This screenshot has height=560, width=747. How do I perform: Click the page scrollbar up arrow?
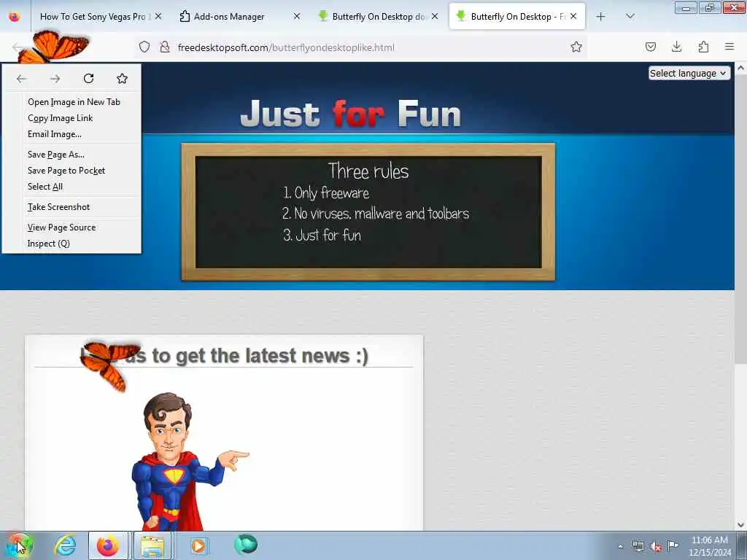click(741, 68)
